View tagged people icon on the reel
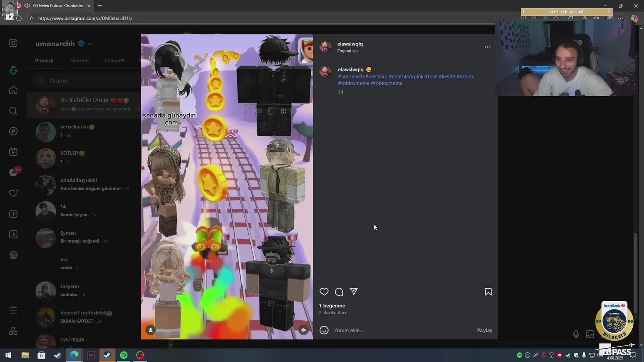The image size is (644, 362). [150, 330]
